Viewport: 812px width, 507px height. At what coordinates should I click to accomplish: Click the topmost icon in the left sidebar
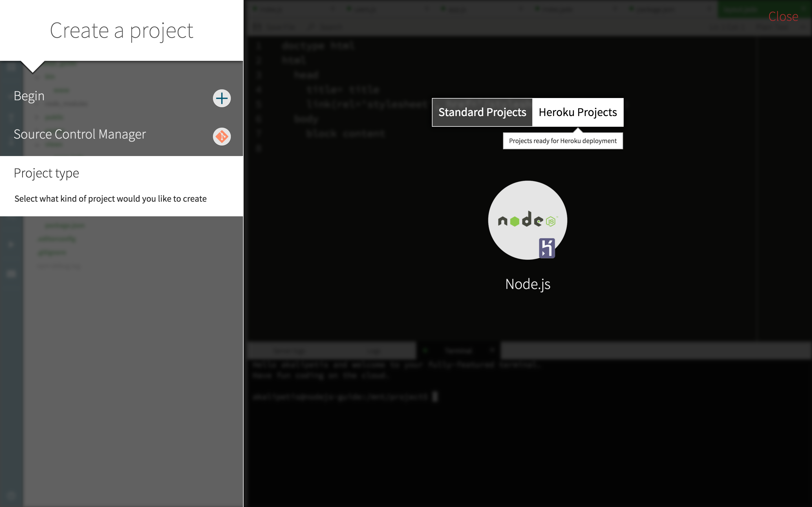click(x=11, y=67)
